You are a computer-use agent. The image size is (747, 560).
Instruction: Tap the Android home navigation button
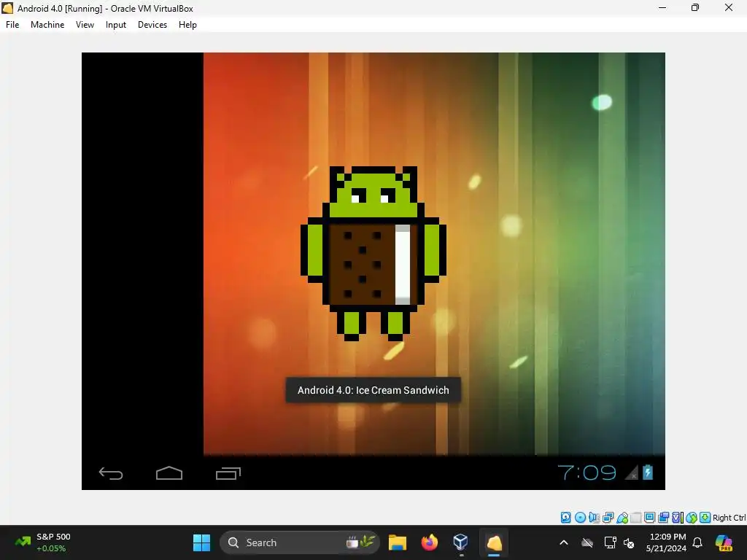tap(169, 472)
